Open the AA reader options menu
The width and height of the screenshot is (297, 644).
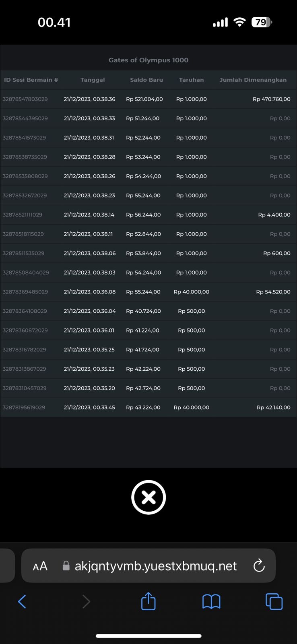coord(40,566)
